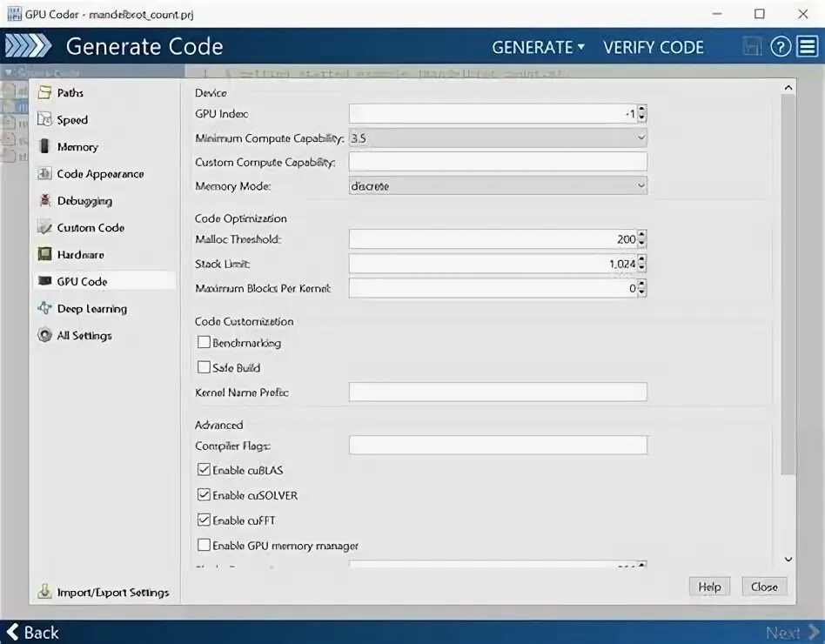Click the Custom Compute Capability field
Screen dimensions: 825x644
pyautogui.click(x=498, y=162)
